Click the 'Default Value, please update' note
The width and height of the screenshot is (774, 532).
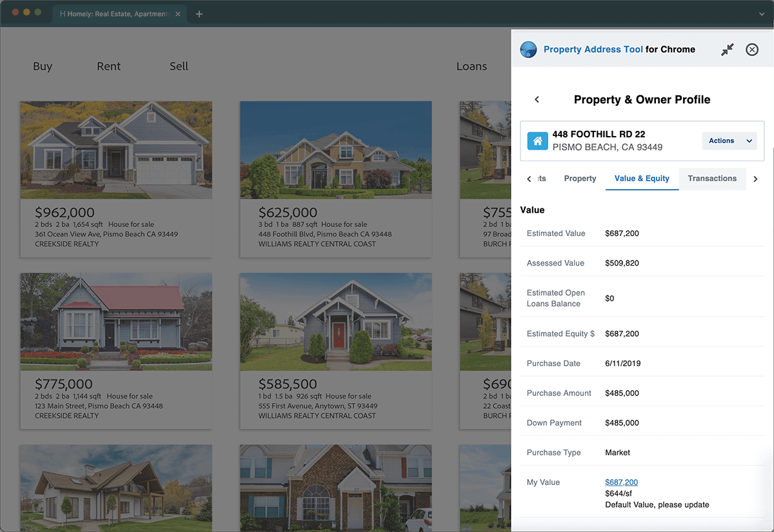coord(657,505)
